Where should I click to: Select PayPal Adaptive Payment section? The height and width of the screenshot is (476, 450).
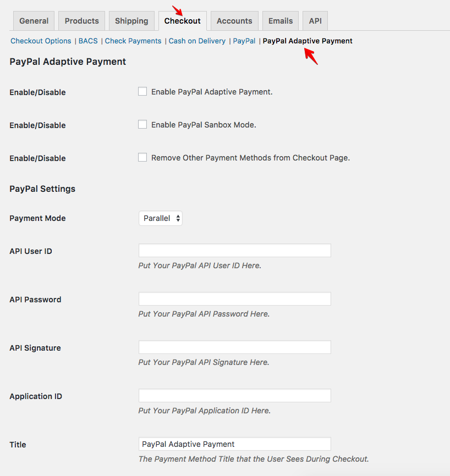click(x=307, y=41)
